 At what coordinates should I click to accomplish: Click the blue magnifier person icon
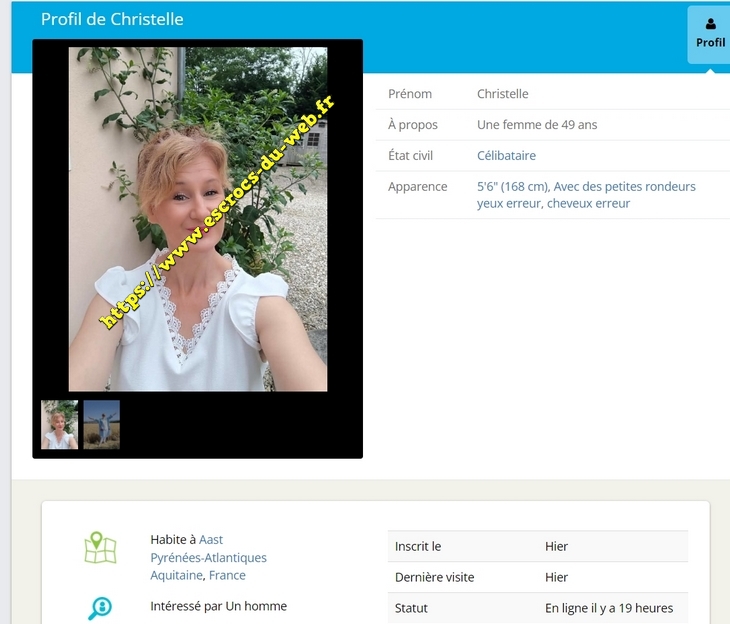pyautogui.click(x=100, y=608)
